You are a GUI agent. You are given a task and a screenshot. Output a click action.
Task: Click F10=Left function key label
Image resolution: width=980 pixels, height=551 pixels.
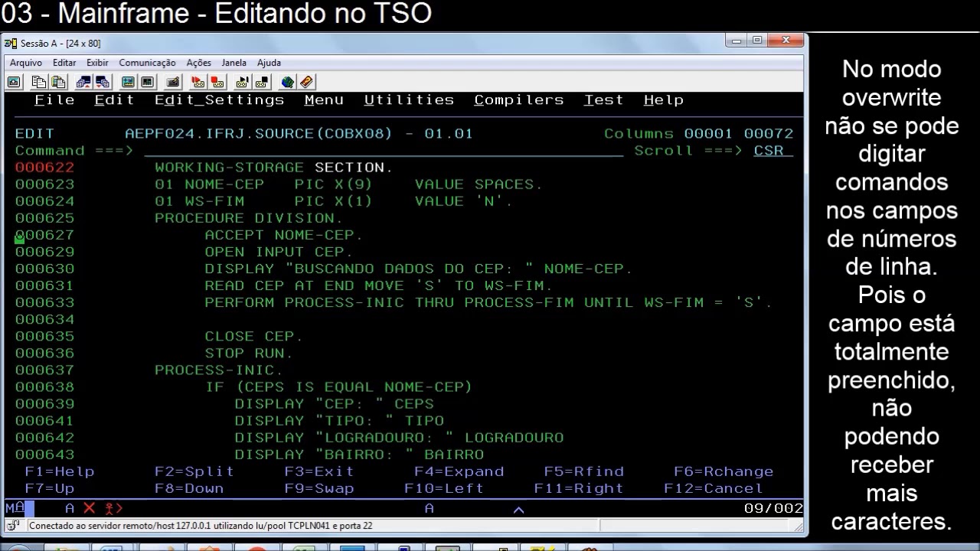tap(444, 488)
